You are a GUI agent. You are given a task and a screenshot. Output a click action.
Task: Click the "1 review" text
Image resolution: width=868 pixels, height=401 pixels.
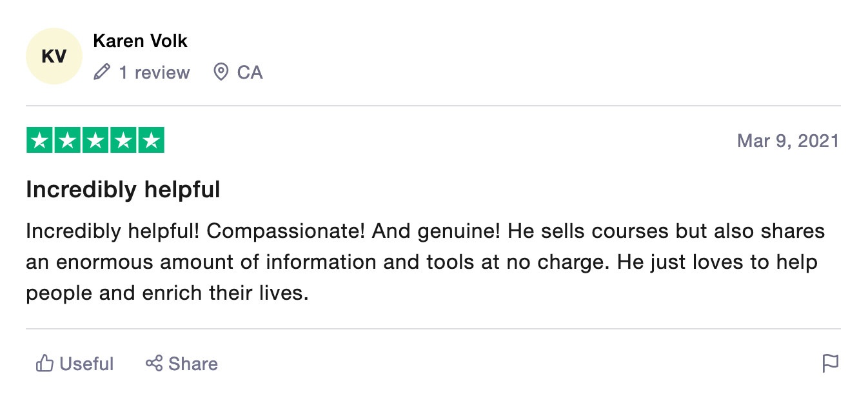(x=154, y=72)
